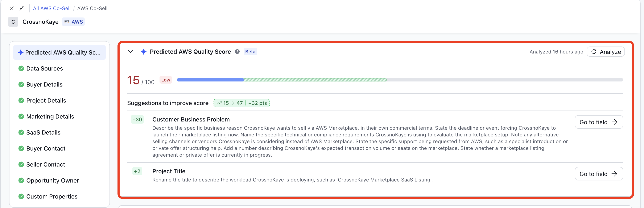Collapse the Predicted AWS Quality Score section
This screenshot has height=208, width=644.
pos(131,52)
